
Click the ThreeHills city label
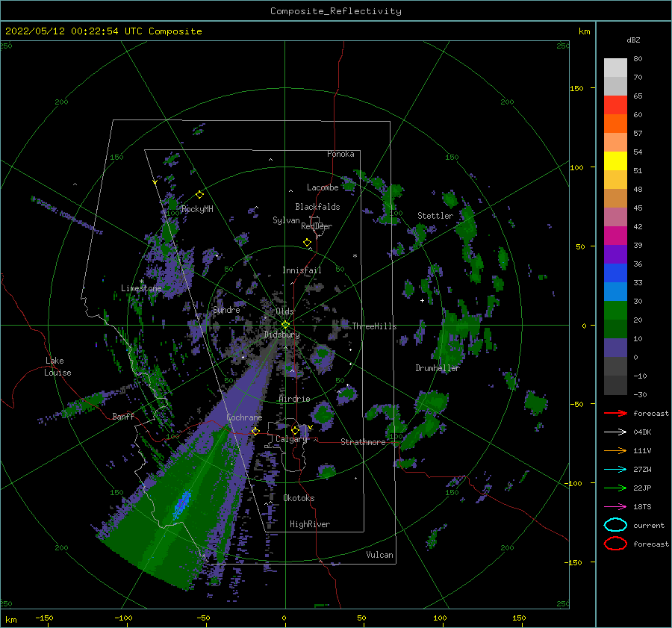point(375,326)
